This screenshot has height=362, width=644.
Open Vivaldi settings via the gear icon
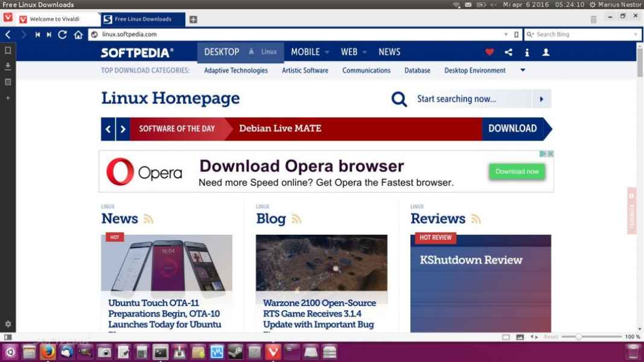click(x=8, y=324)
